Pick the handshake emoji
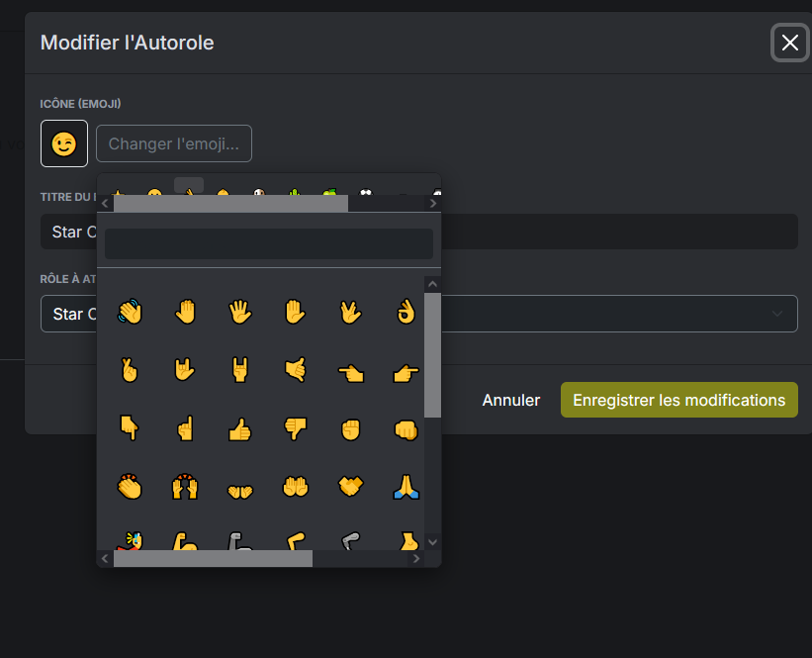Image resolution: width=812 pixels, height=658 pixels. [350, 487]
